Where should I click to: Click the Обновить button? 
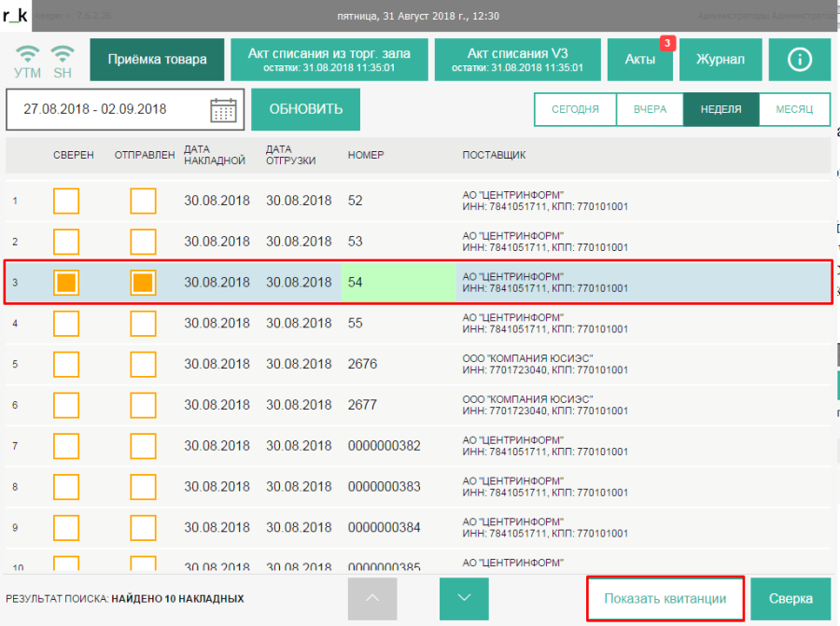click(x=305, y=109)
